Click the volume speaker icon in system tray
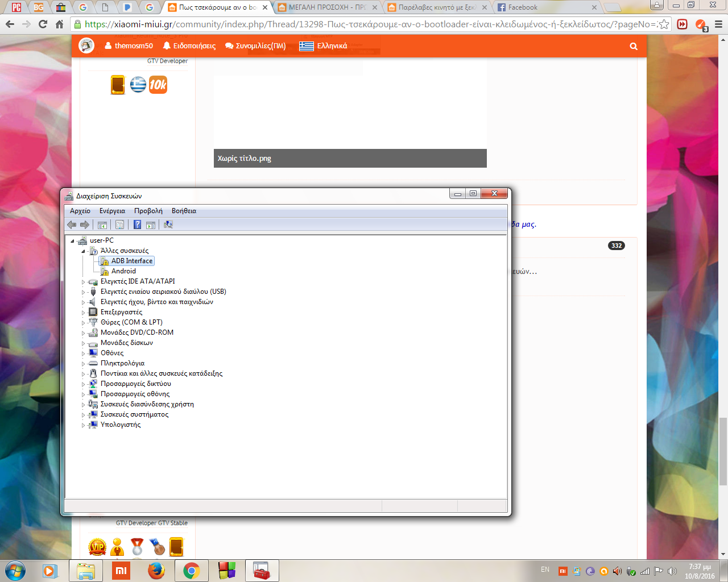Screen dimensions: 728x582 tap(672, 571)
